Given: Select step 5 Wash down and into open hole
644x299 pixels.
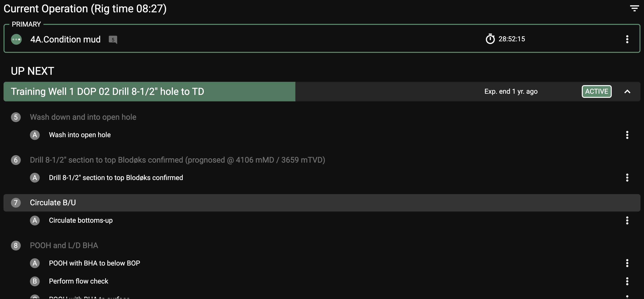Looking at the screenshot, I should pos(83,117).
